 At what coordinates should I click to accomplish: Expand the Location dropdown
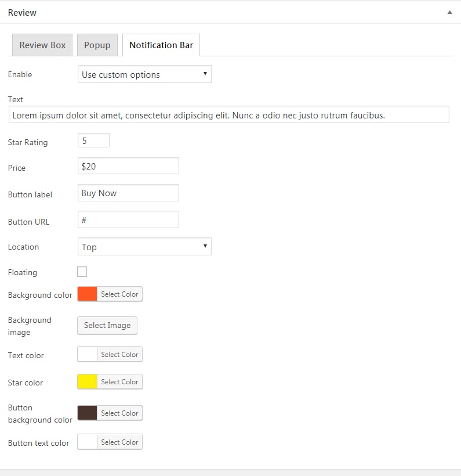pyautogui.click(x=144, y=247)
